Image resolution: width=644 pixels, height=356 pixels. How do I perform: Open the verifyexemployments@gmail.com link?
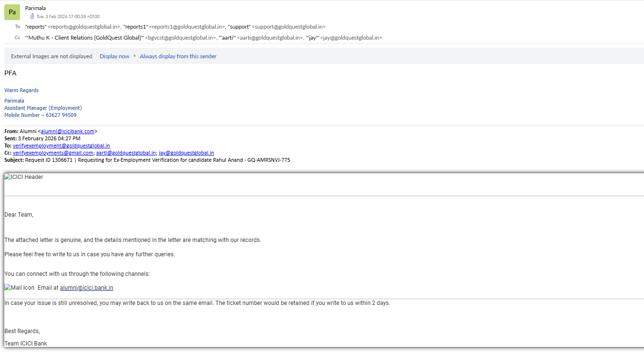pos(53,153)
